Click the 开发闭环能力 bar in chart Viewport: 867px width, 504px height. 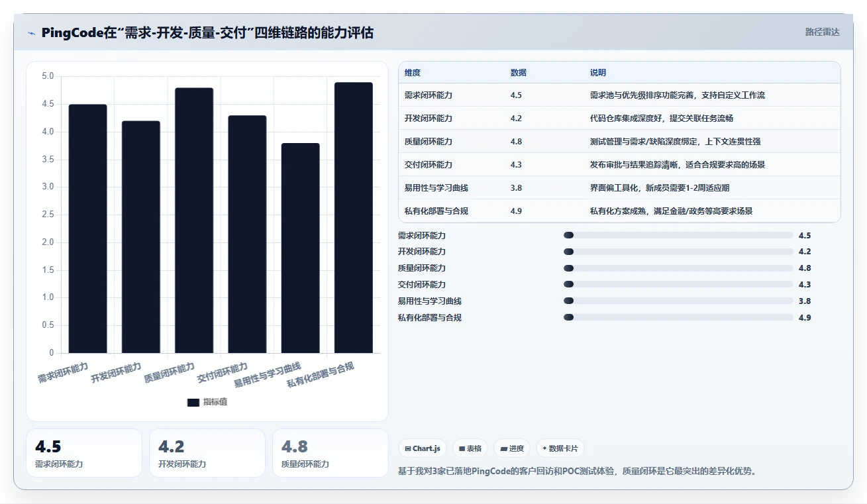pos(141,237)
